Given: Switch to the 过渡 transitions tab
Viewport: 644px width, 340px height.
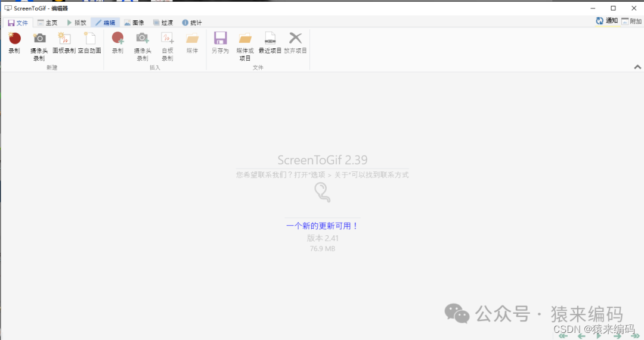Looking at the screenshot, I should click(163, 23).
